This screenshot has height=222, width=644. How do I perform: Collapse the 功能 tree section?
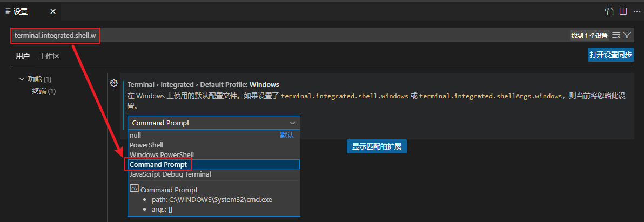(22, 79)
